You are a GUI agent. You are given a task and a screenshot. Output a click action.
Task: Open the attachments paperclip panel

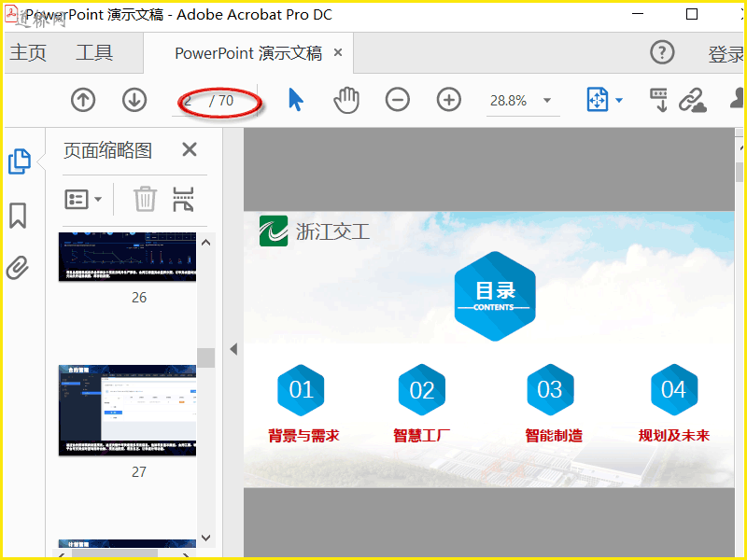coord(18,268)
